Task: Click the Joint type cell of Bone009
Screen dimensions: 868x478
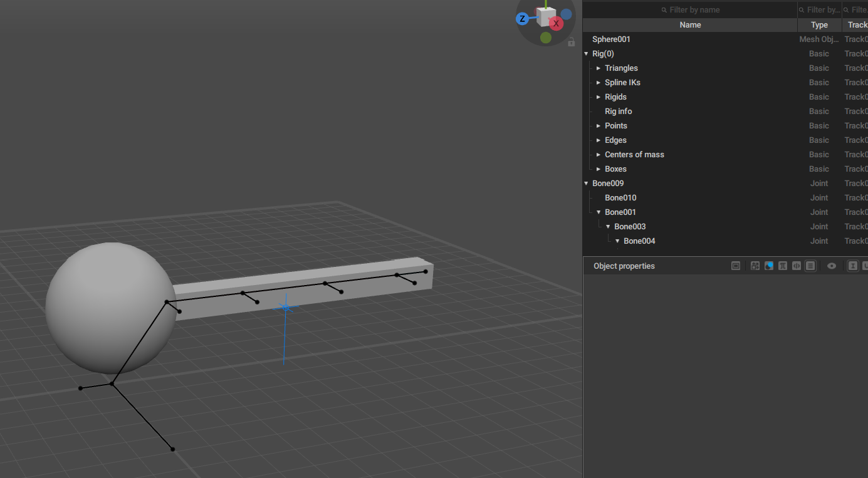Action: point(819,184)
